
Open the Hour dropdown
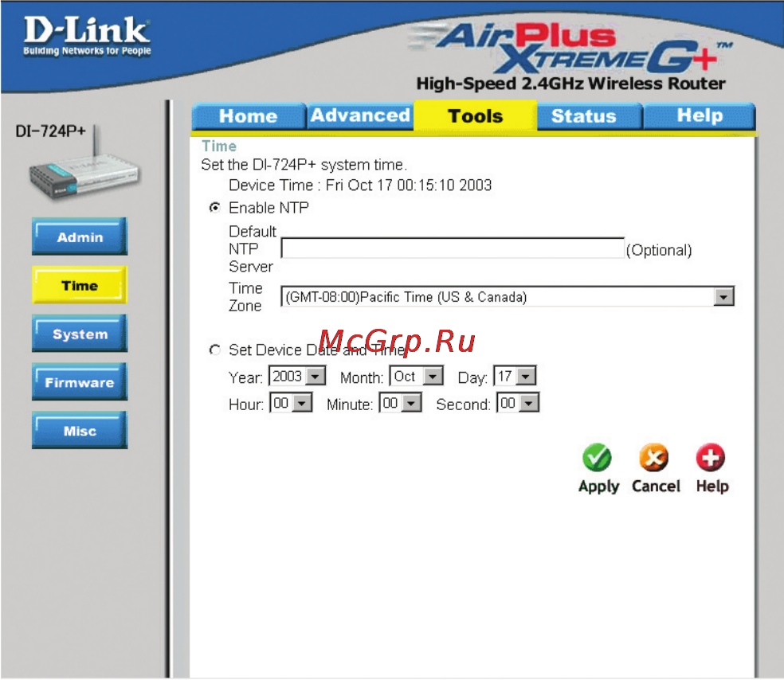click(291, 403)
